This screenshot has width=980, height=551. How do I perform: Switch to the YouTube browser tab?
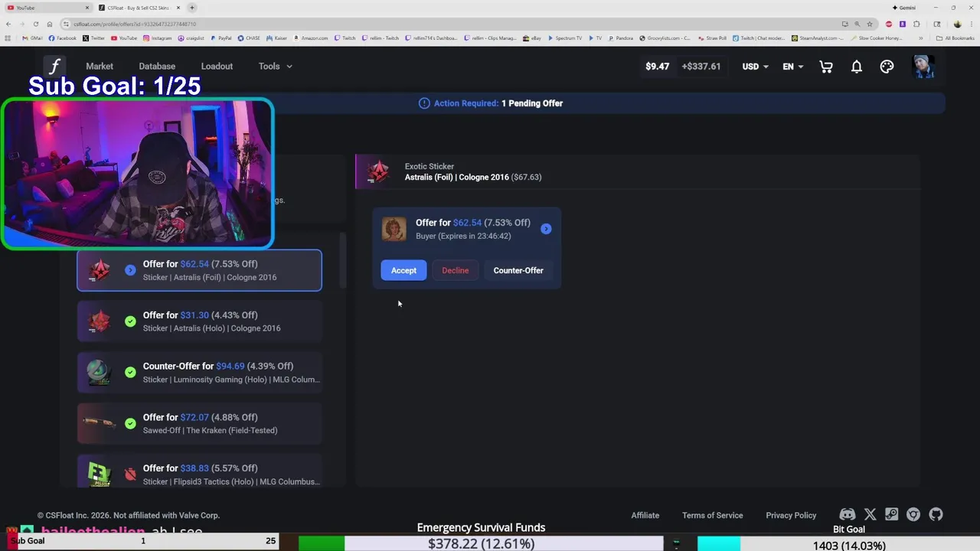(47, 8)
